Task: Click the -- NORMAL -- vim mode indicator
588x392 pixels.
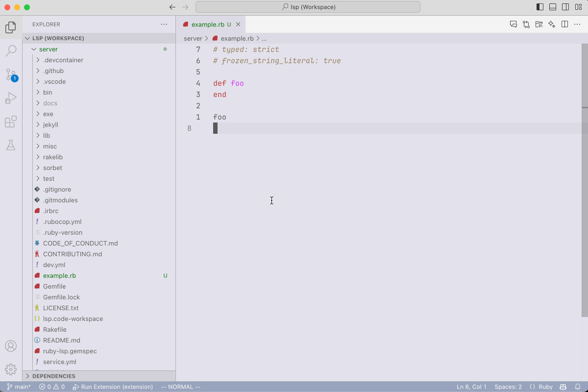Action: click(181, 387)
